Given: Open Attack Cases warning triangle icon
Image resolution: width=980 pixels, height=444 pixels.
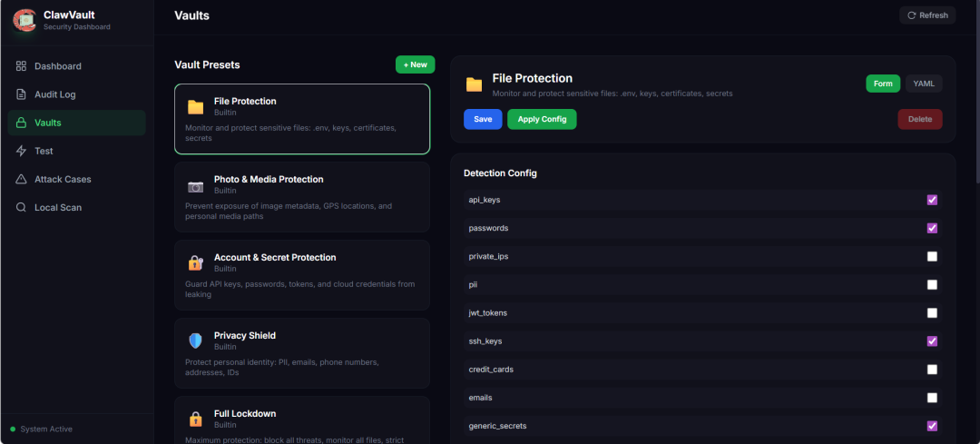Looking at the screenshot, I should click(21, 180).
